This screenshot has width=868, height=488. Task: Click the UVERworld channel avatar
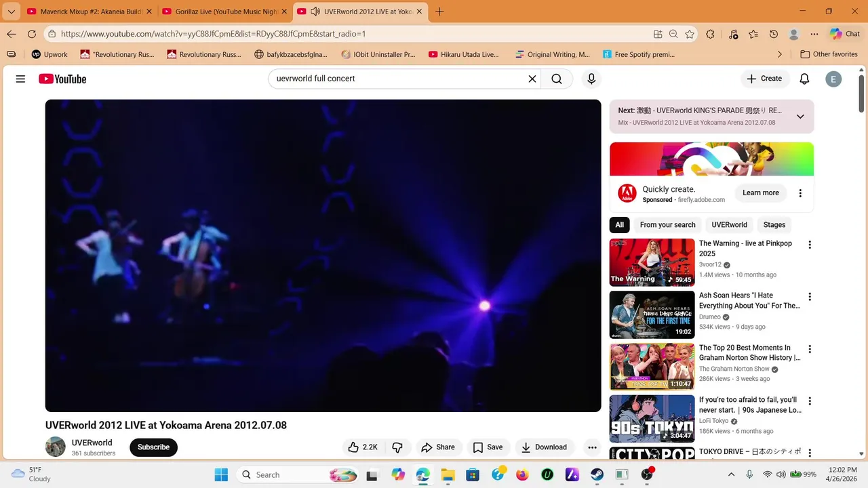(56, 447)
